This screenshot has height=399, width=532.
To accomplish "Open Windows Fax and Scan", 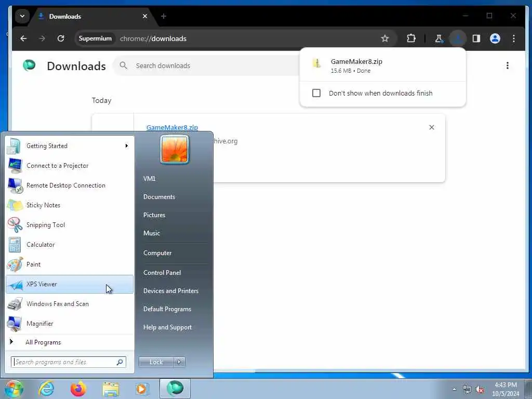I will click(70, 303).
